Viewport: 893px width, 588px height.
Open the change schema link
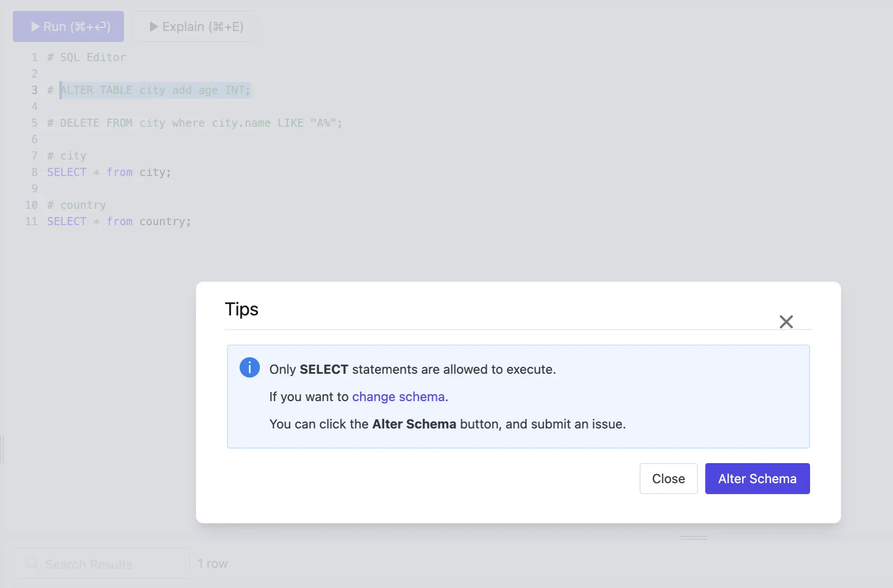tap(398, 397)
